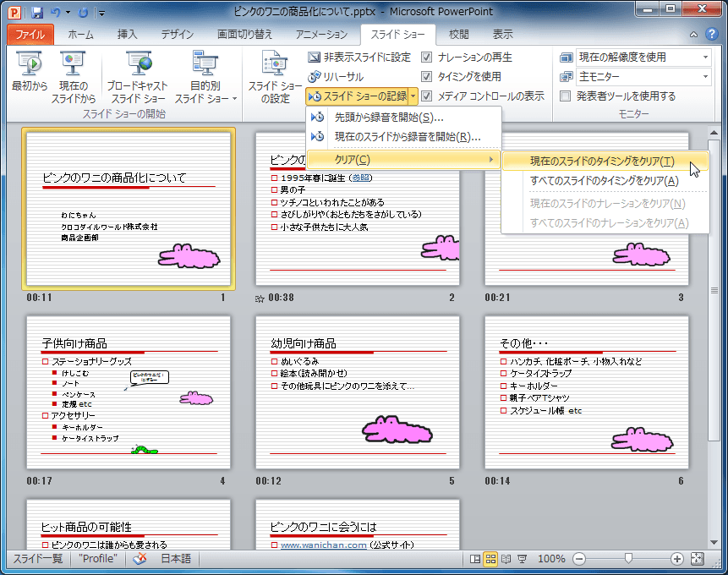728x575 pixels.
Task: Switch to Normal view in status bar
Action: tap(475, 559)
